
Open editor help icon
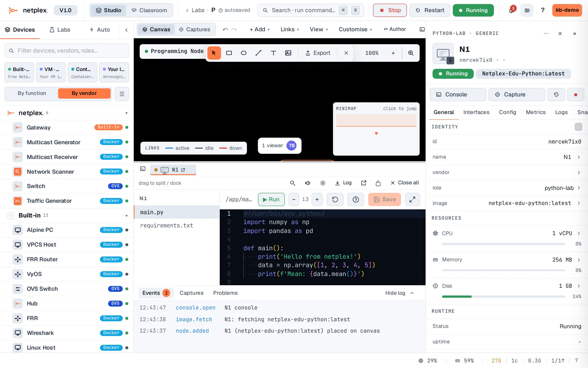click(356, 199)
